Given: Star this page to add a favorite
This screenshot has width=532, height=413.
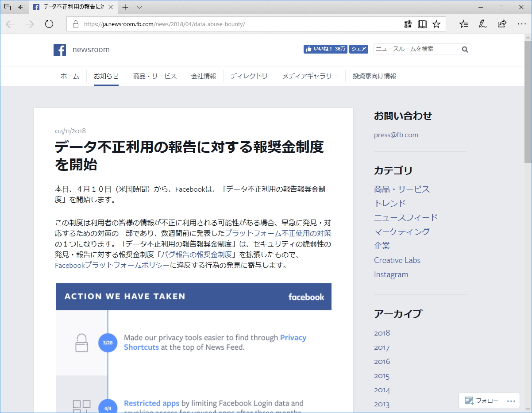Looking at the screenshot, I should 436,24.
